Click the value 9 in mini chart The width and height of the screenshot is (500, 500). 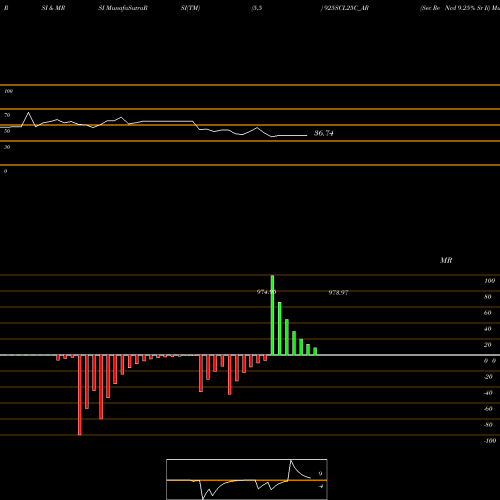320,474
